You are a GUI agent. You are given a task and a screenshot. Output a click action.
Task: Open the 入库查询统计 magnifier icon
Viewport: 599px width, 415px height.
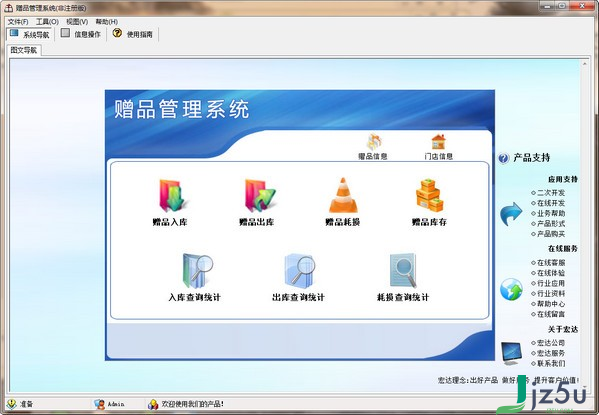[x=197, y=271]
